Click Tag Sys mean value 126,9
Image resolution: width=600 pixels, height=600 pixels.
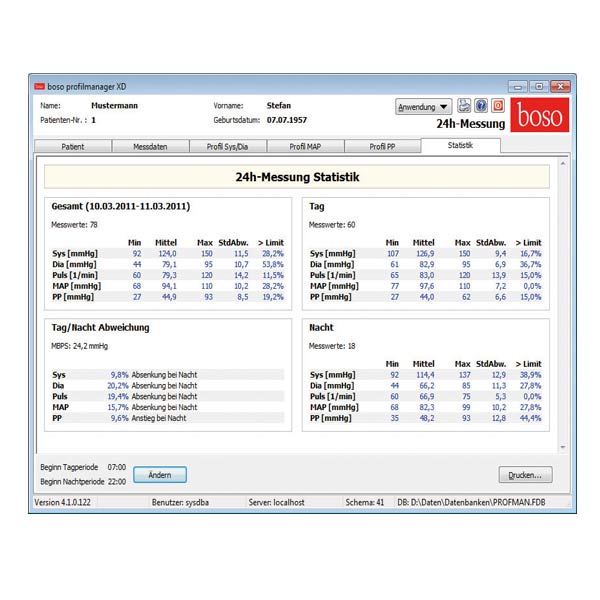[425, 254]
